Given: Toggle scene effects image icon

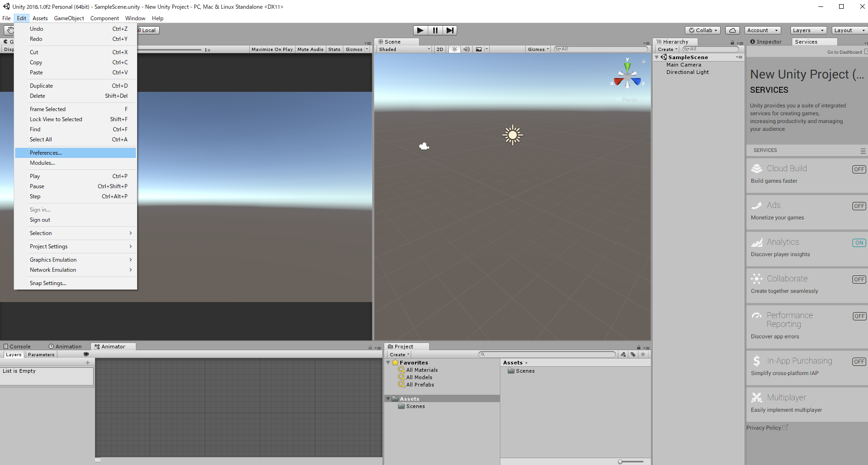Looking at the screenshot, I should (479, 49).
